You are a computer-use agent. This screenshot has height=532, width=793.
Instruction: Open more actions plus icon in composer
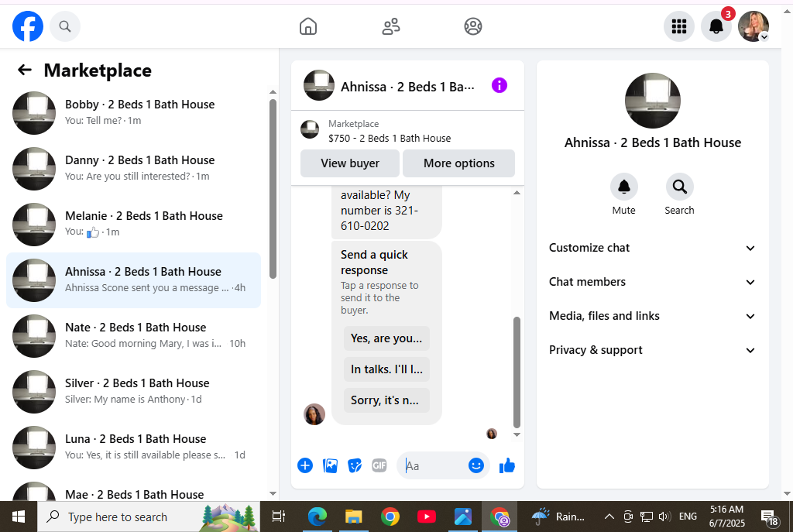coord(305,465)
